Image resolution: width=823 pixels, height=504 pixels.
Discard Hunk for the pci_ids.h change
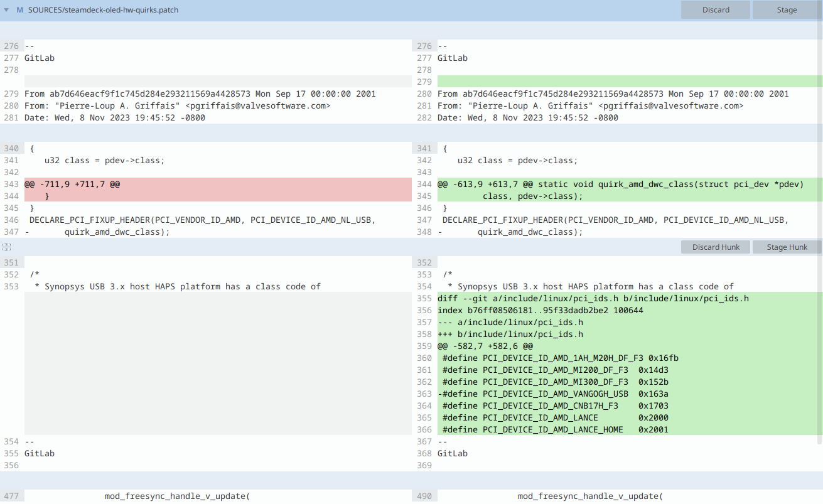(716, 247)
